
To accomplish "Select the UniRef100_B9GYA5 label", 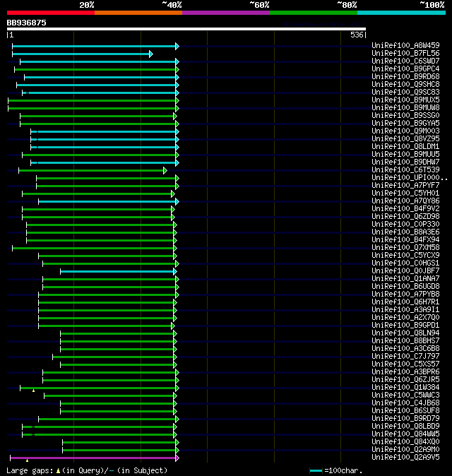I will click(x=405, y=124).
